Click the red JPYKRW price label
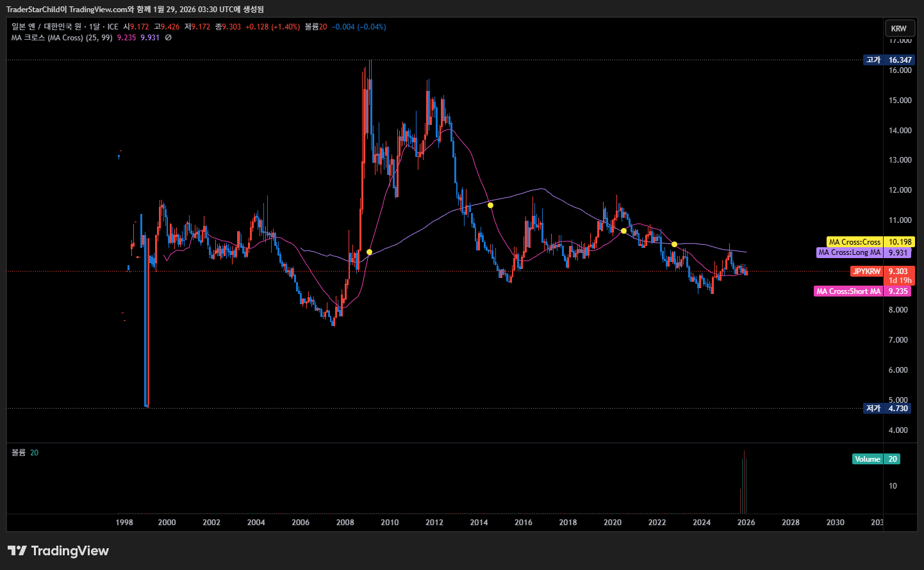The image size is (924, 570). click(866, 272)
